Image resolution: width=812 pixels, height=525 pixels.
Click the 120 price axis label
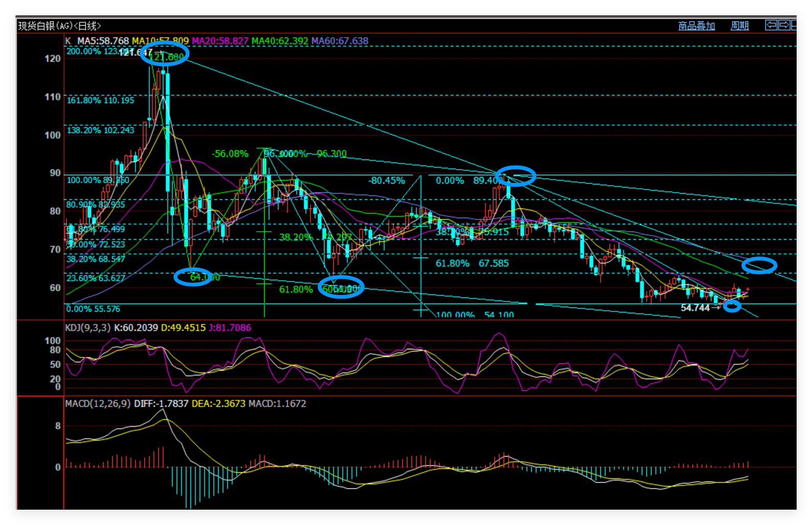tap(53, 59)
